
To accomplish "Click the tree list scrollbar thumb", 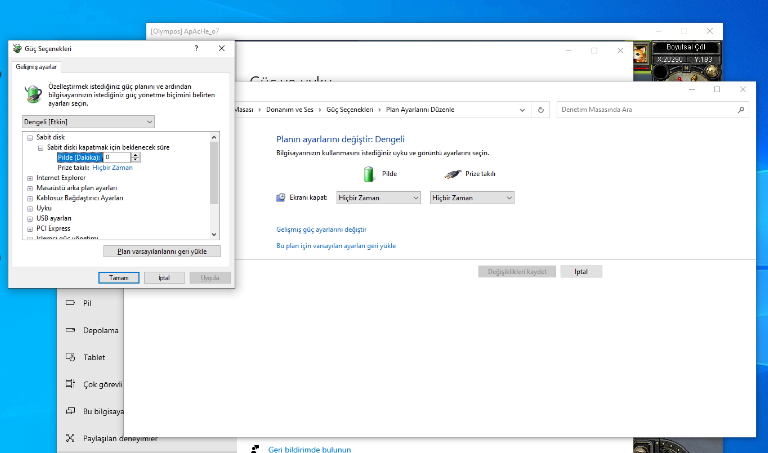I will pyautogui.click(x=214, y=172).
